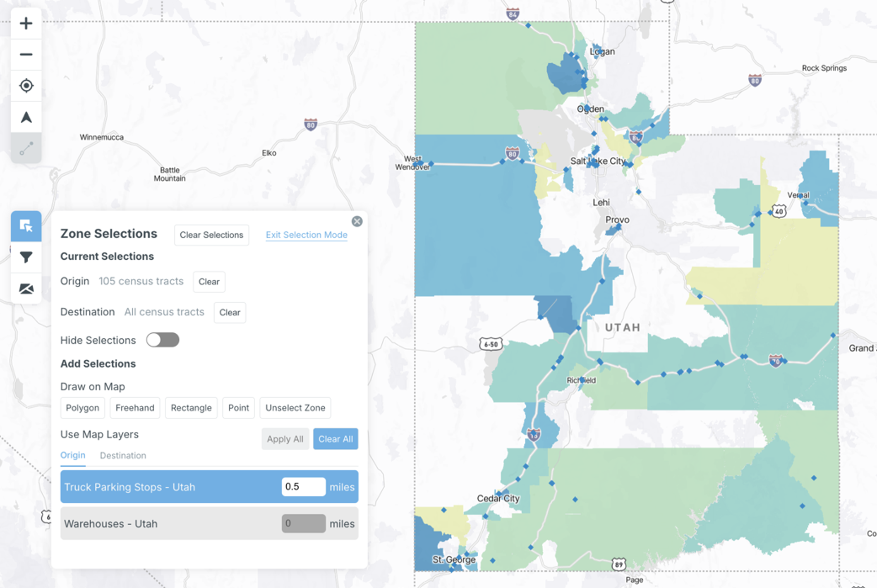
Task: Click Exit Selection Mode link
Action: click(306, 235)
